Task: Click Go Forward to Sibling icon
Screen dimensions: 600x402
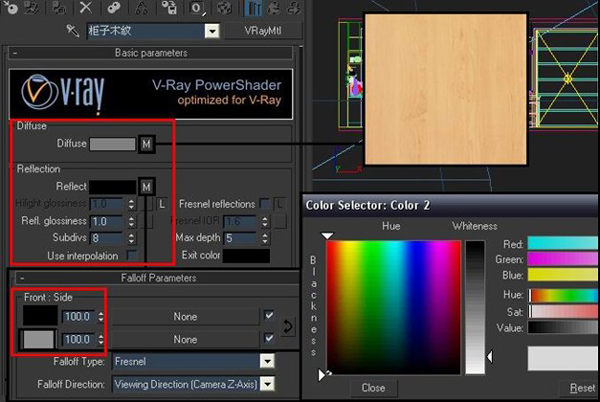Action: click(294, 8)
